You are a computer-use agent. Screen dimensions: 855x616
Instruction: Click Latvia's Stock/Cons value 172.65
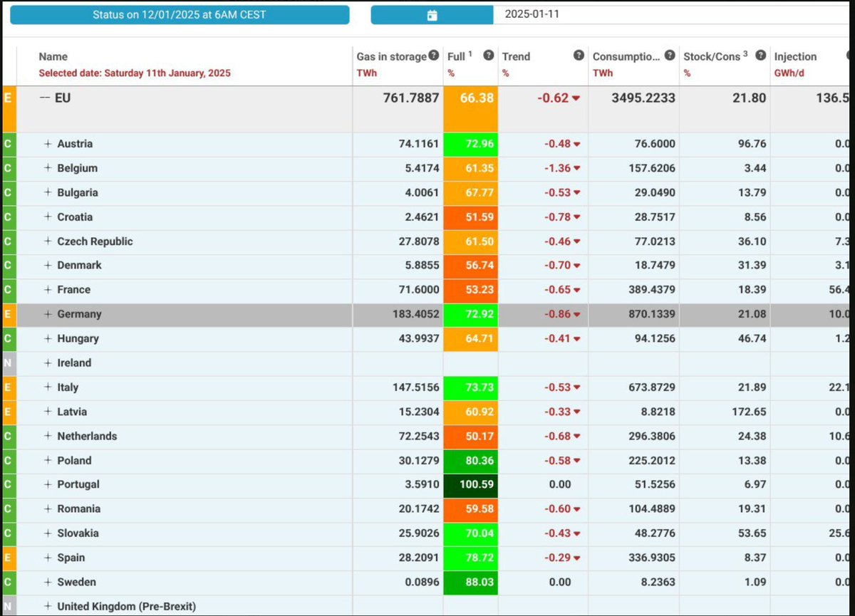[749, 412]
